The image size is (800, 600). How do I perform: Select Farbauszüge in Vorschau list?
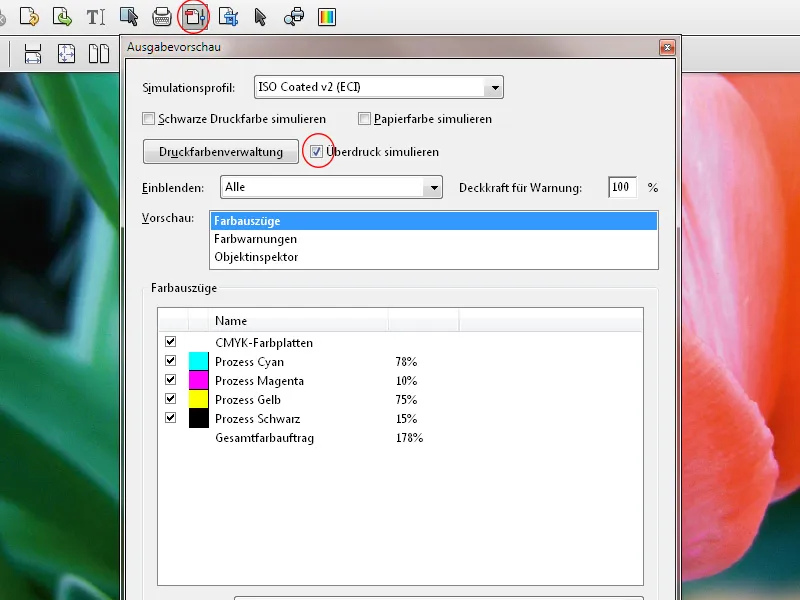point(434,221)
